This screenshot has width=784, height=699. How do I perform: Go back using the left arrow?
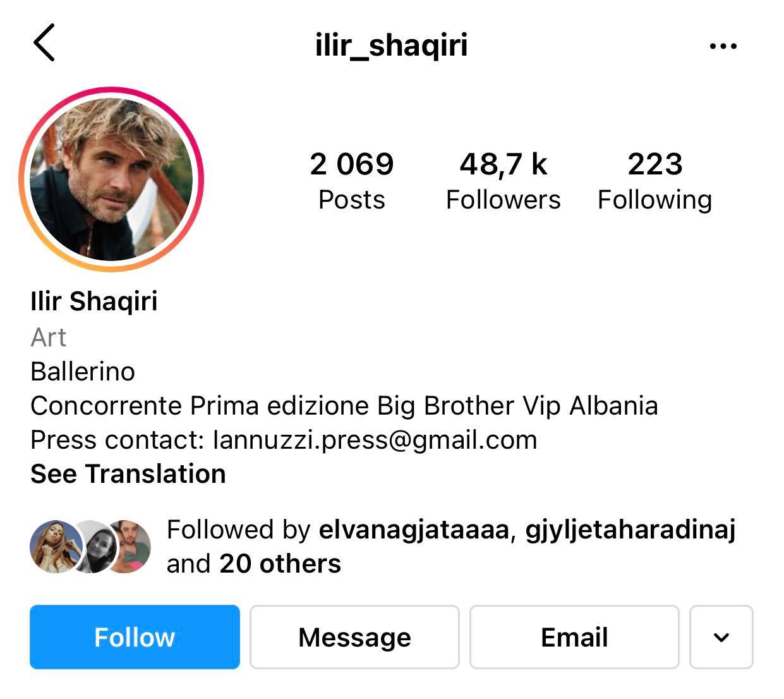click(x=44, y=42)
